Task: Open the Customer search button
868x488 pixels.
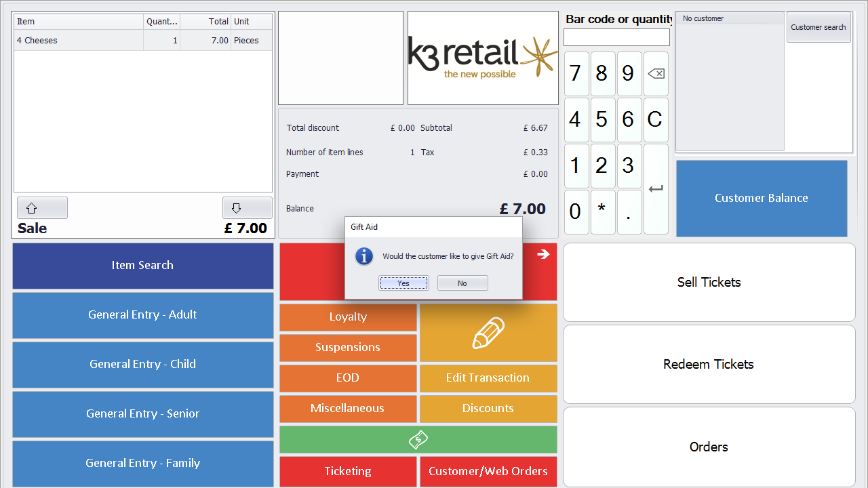Action: 818,28
